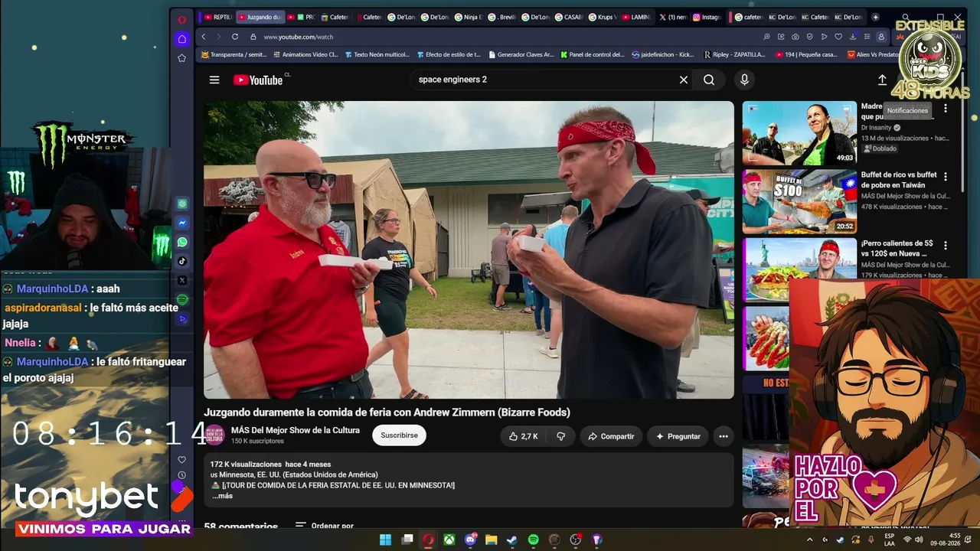Switch to the LAMINE browser tab
Image resolution: width=980 pixels, height=551 pixels.
636,17
